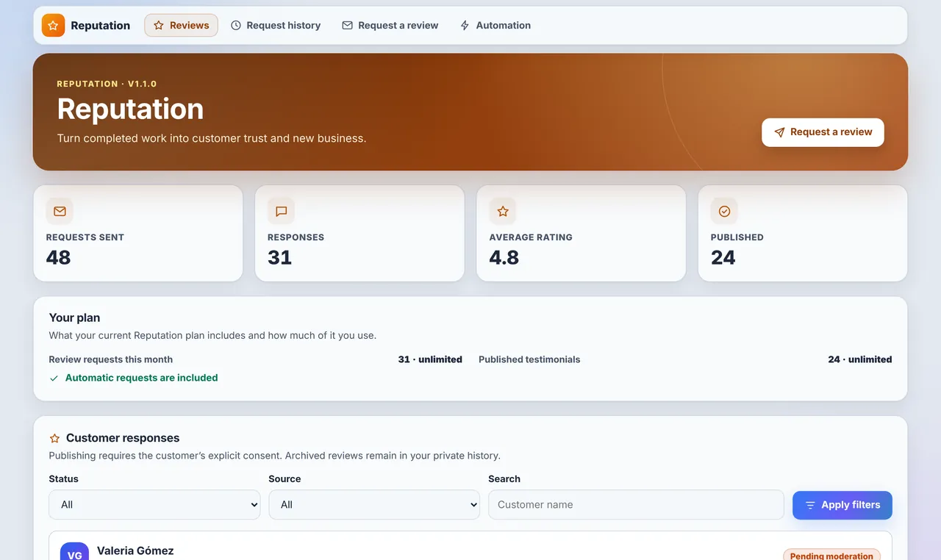This screenshot has height=560, width=941.
Task: Click the Requests Sent value 48
Action: 59,257
